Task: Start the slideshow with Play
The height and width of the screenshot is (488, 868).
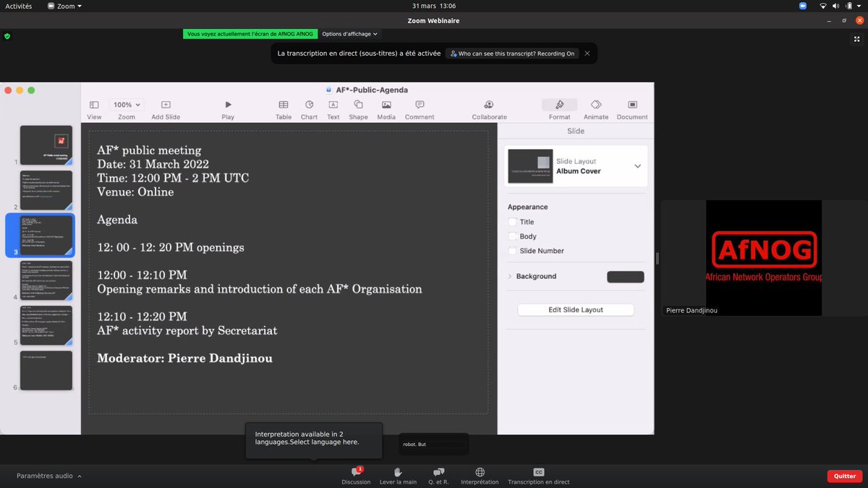Action: pos(228,105)
